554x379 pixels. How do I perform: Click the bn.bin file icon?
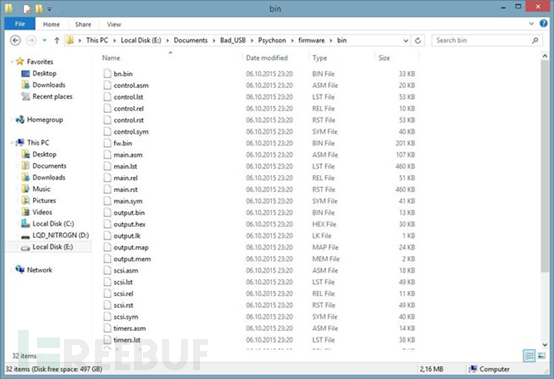107,74
